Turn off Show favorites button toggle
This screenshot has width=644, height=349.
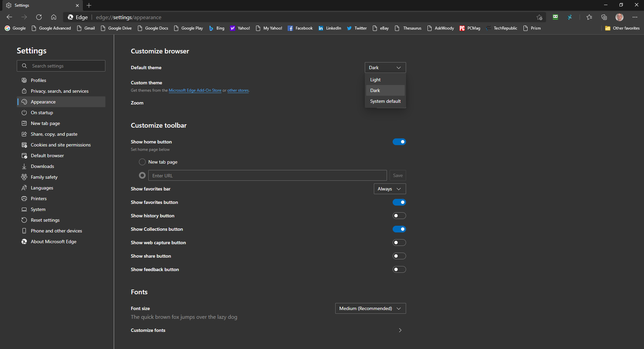click(399, 202)
